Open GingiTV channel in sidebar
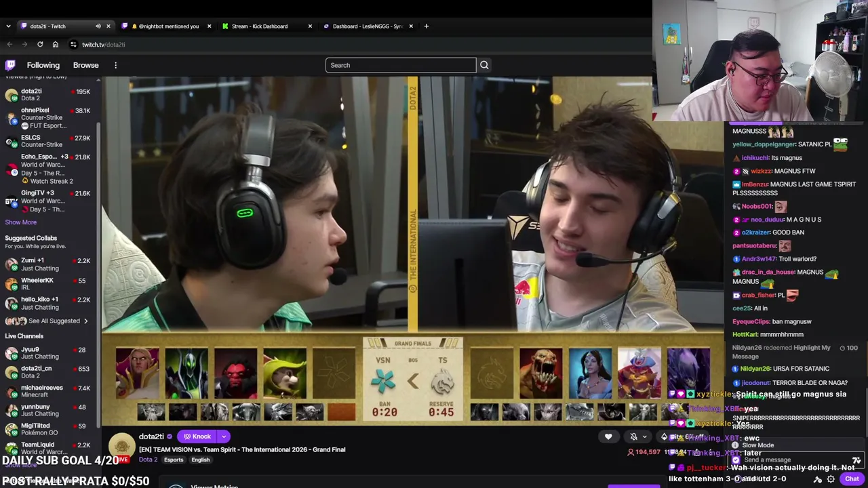This screenshot has width=868, height=488. (x=49, y=201)
